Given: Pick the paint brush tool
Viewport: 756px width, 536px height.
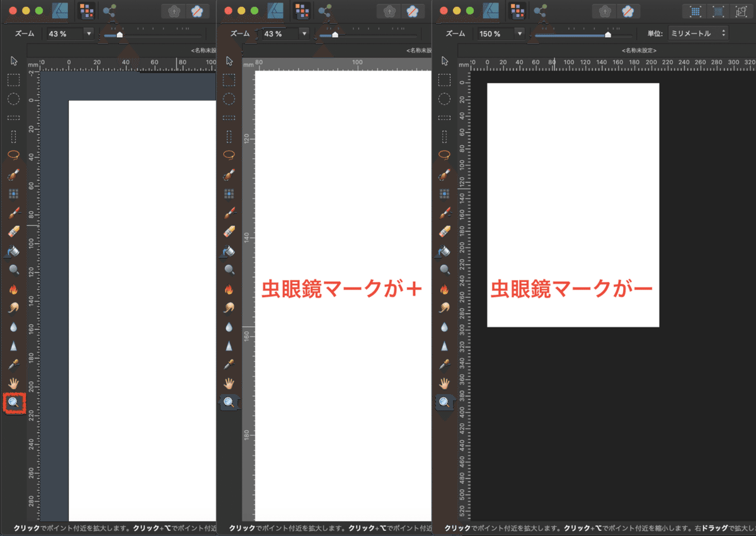Looking at the screenshot, I should click(14, 212).
